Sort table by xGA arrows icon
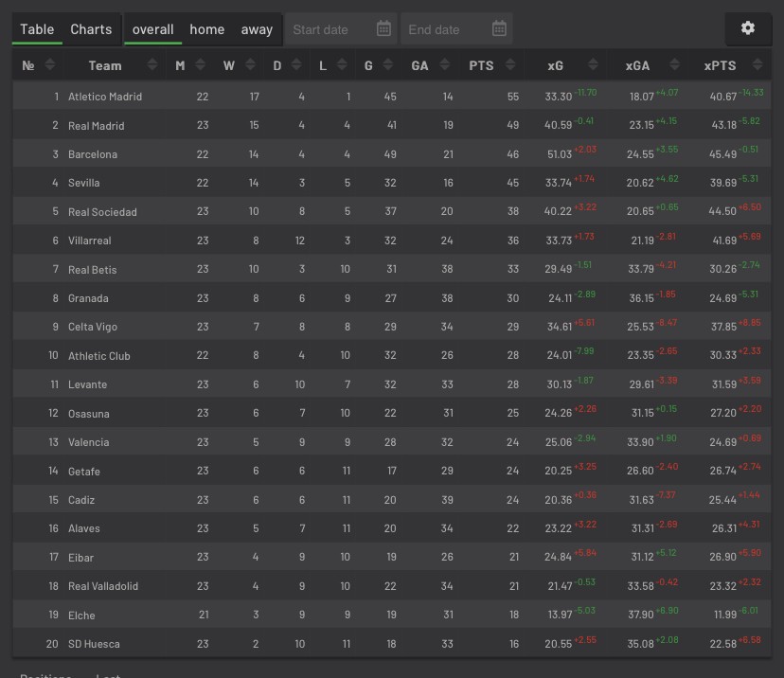Screen dimensions: 784x678 674,65
